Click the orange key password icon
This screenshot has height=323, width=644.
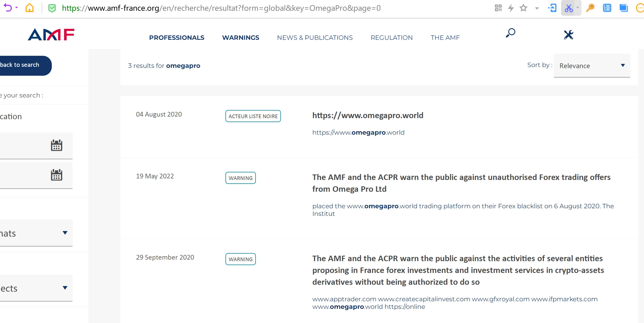590,8
